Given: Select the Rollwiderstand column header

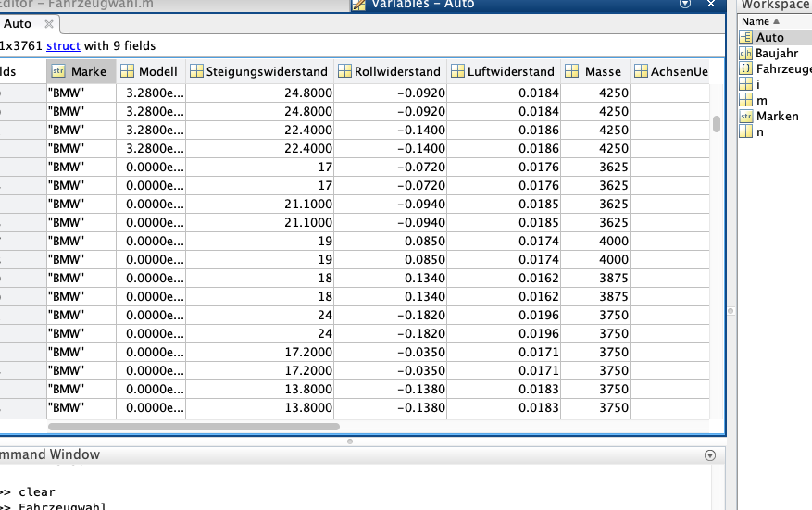Looking at the screenshot, I should (389, 71).
